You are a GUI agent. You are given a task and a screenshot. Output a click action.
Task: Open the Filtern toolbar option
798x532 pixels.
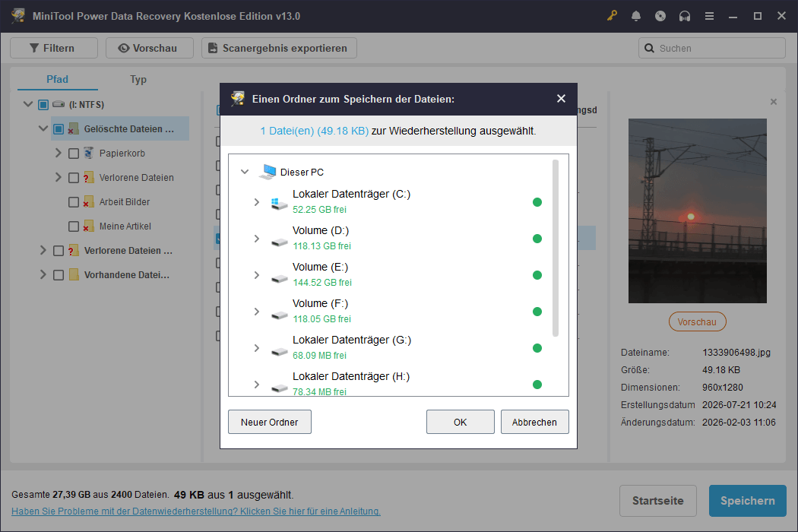pos(54,48)
